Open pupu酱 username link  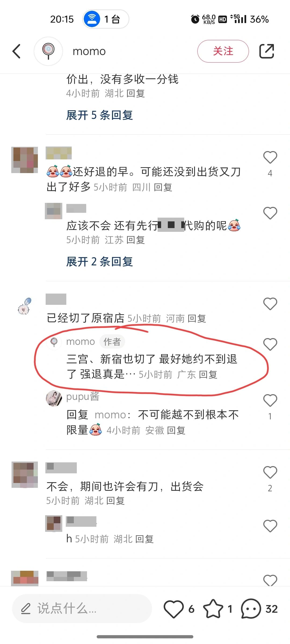(x=83, y=397)
